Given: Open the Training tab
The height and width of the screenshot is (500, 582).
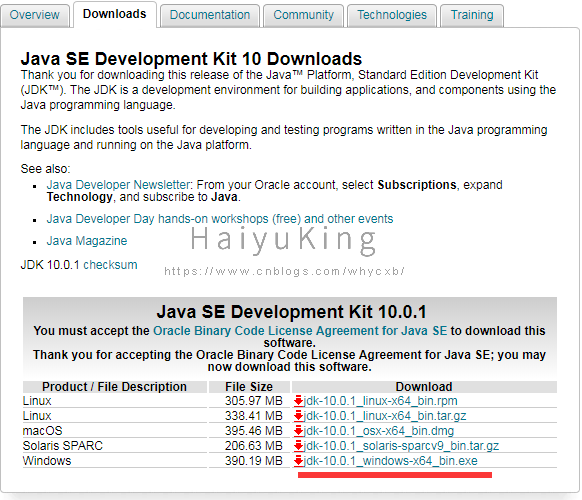Looking at the screenshot, I should click(x=472, y=15).
